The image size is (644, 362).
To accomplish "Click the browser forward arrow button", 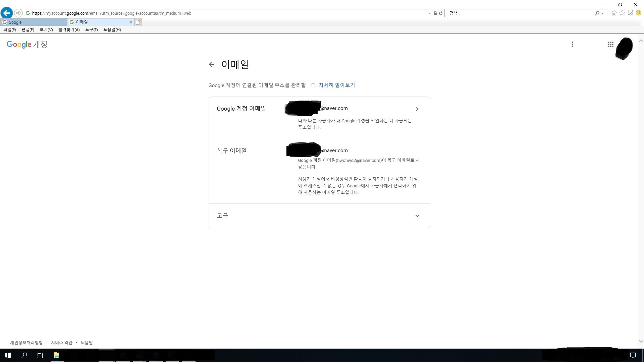I will click(x=18, y=13).
